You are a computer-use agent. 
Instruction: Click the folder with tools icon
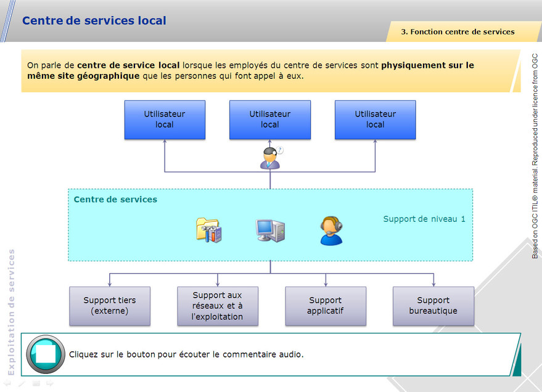pos(209,230)
